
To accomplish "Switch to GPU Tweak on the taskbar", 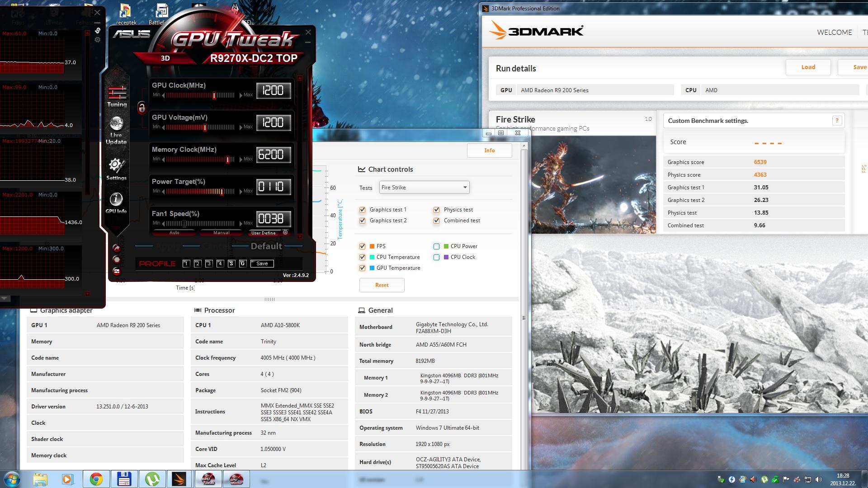I will pos(208,479).
